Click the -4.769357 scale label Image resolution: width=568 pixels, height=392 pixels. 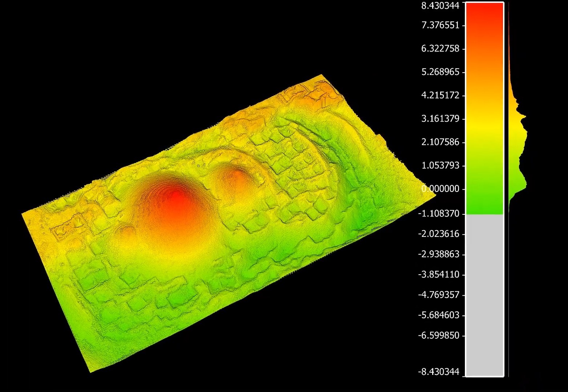(x=439, y=295)
